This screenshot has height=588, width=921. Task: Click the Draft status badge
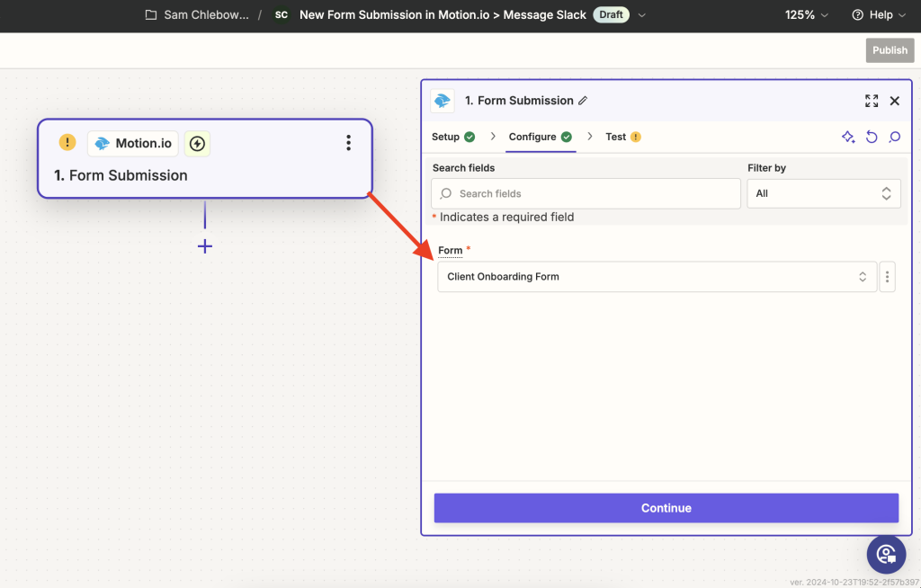611,14
